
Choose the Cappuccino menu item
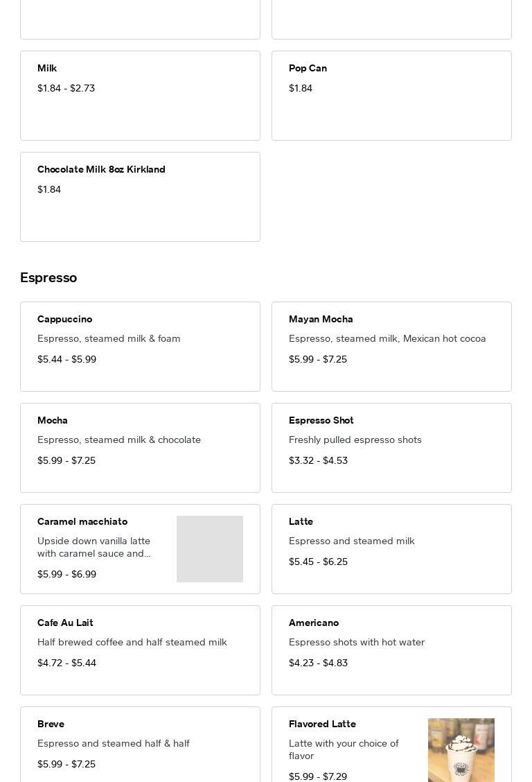pyautogui.click(x=140, y=347)
